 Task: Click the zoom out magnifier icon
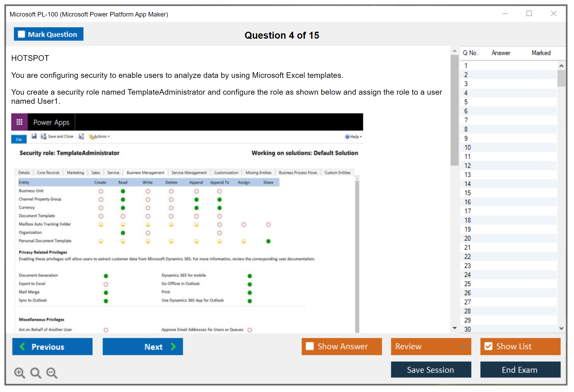tap(52, 373)
